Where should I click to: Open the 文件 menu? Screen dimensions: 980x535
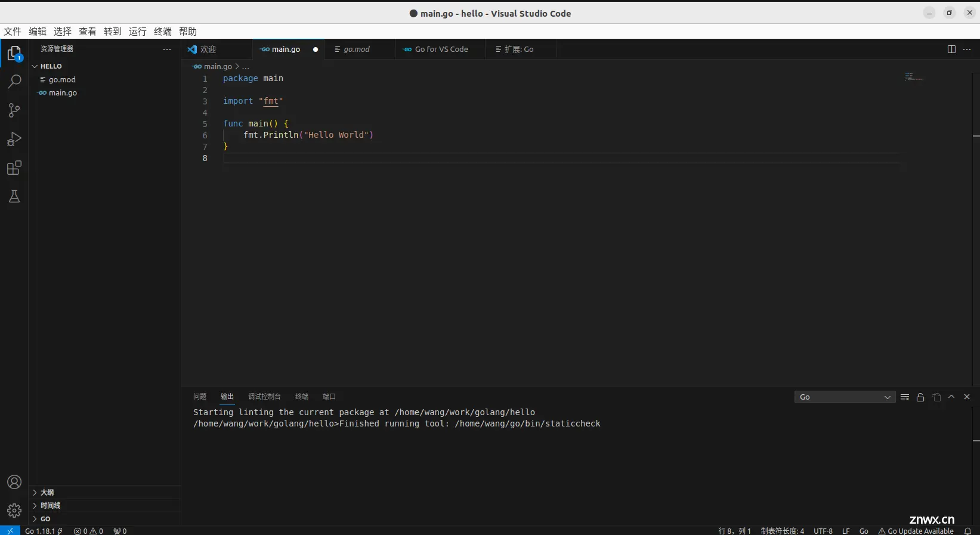[13, 32]
